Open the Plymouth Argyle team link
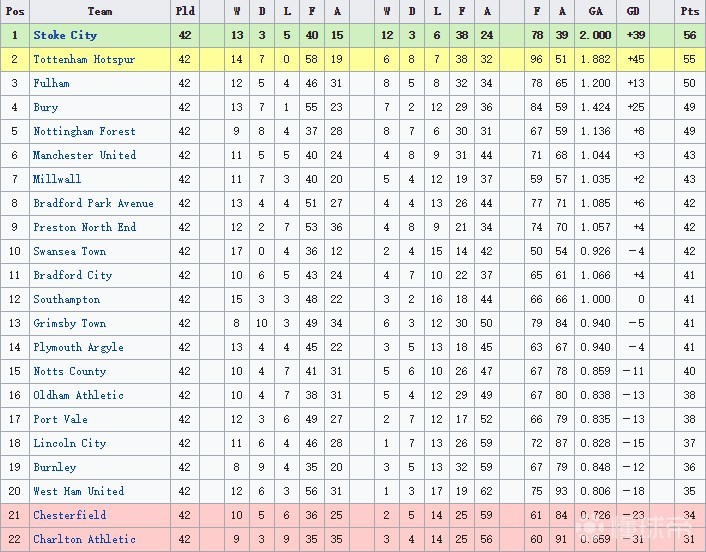The height and width of the screenshot is (552, 706). click(x=78, y=347)
